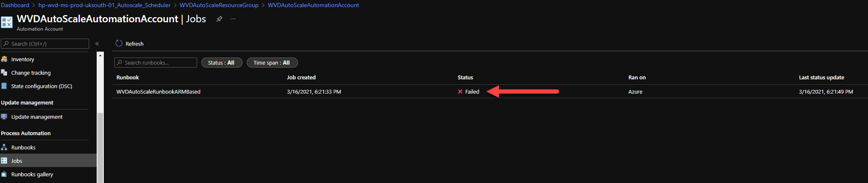
Task: Open the Status : All filter
Action: [x=222, y=63]
